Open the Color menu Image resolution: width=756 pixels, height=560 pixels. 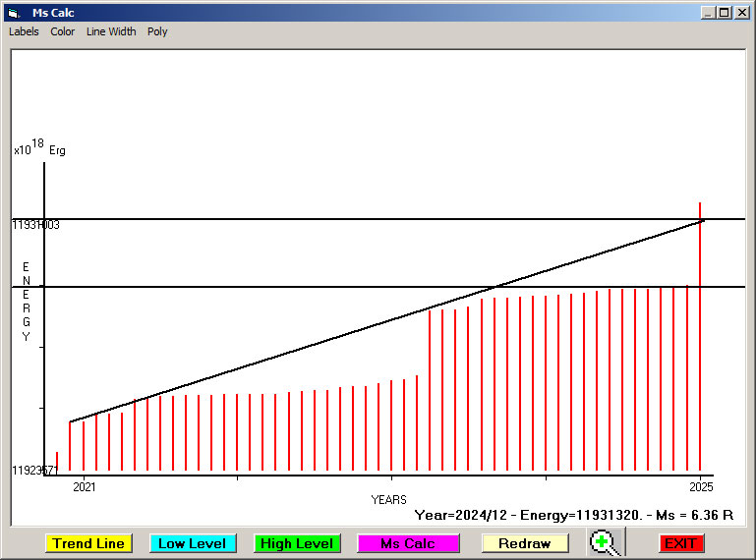point(63,31)
